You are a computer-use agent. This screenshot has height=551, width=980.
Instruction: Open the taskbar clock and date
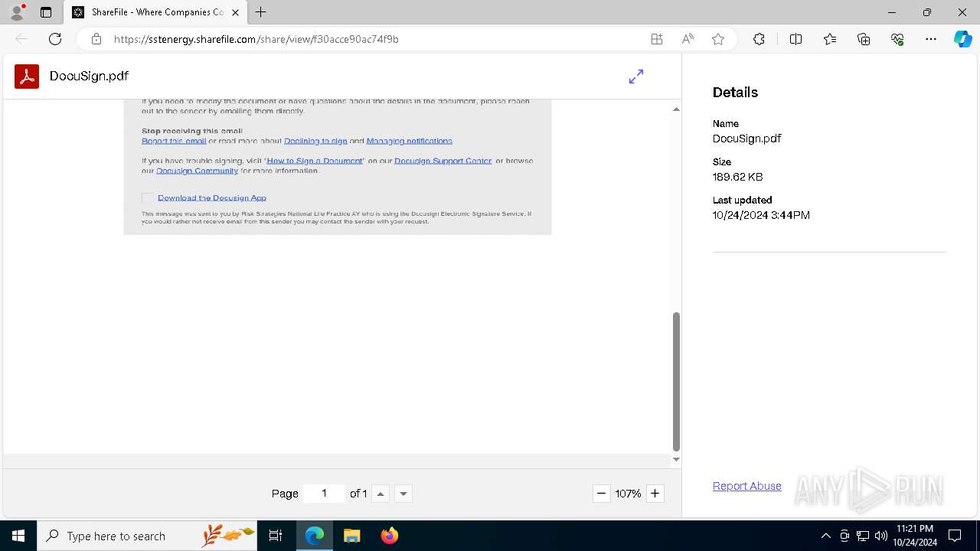tap(916, 536)
